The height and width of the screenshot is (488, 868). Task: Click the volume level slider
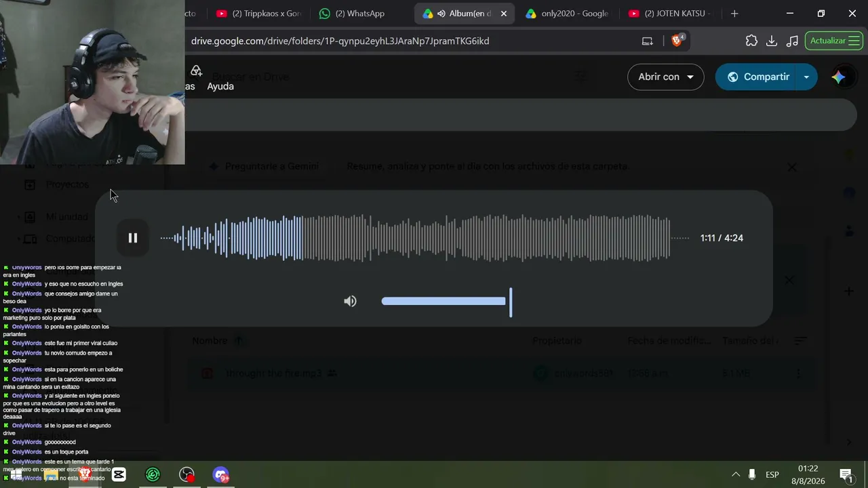pos(446,302)
